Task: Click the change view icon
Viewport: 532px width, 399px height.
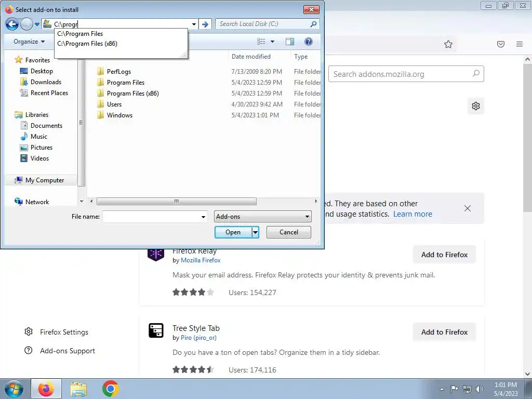Action: (261, 42)
